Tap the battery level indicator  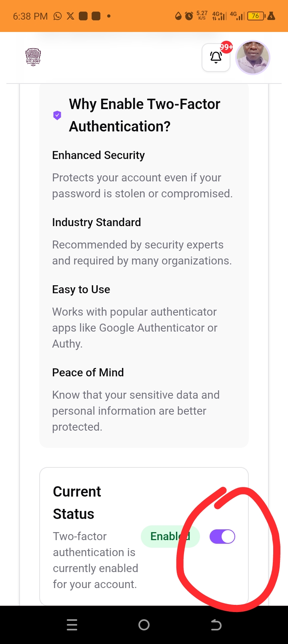[256, 16]
